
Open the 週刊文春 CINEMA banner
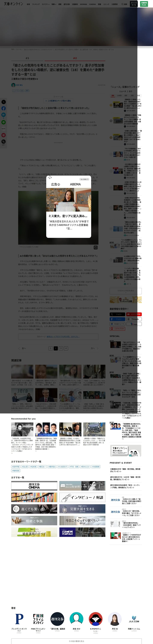pyautogui.click(x=34, y=486)
